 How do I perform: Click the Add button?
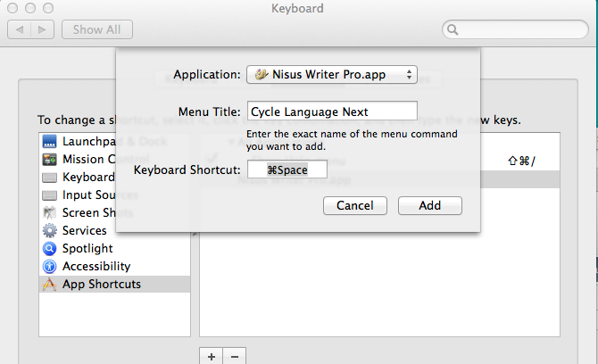click(430, 206)
